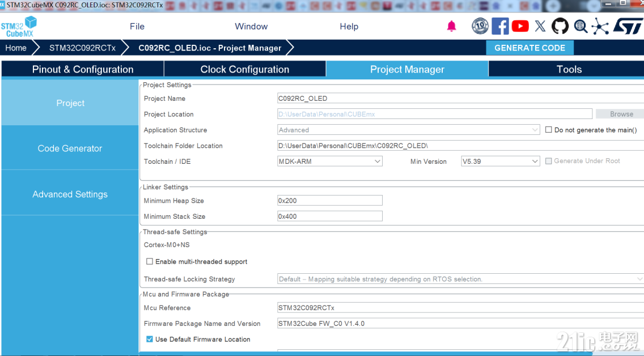
Task: Open the Toolchain / IDE dropdown
Action: pos(330,162)
